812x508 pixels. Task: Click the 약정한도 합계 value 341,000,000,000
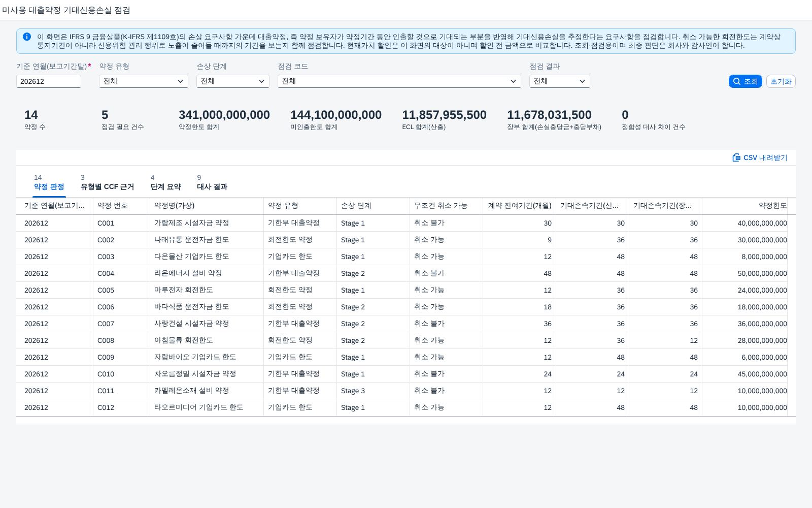coord(224,115)
